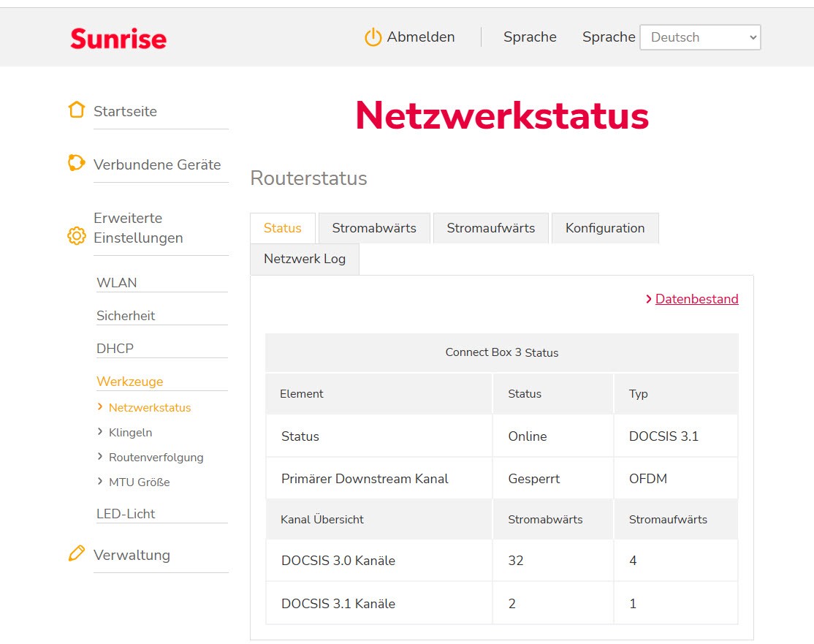Open the Konfiguration tab
Screen dimensions: 814x644
tap(605, 228)
